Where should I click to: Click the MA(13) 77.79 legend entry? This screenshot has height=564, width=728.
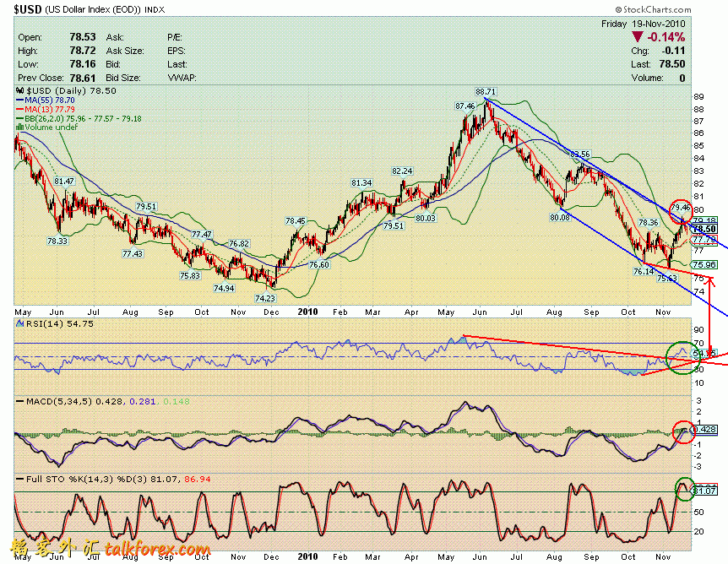point(46,109)
